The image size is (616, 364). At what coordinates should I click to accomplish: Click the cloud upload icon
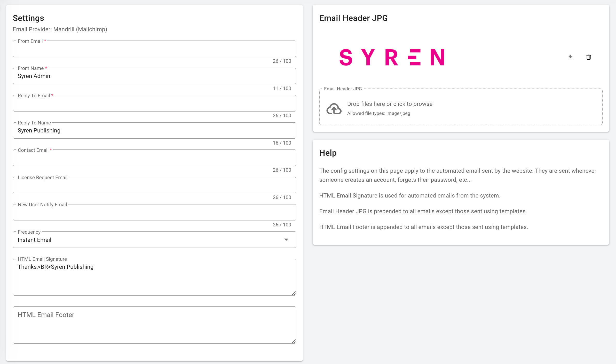[334, 109]
